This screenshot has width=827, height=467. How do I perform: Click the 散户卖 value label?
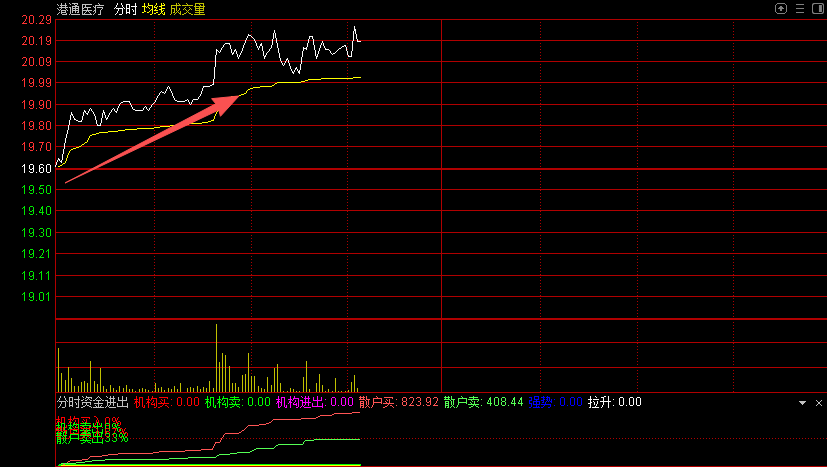click(x=462, y=402)
